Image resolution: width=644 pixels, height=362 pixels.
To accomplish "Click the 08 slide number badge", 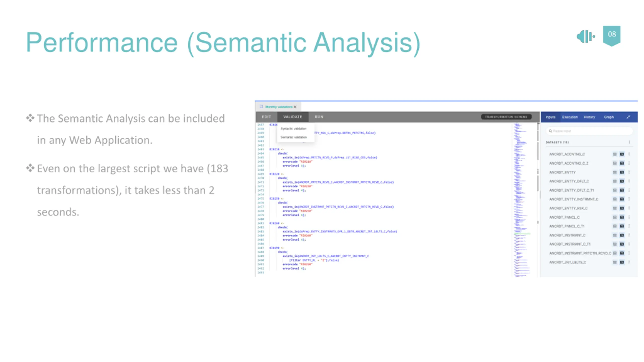I will (612, 36).
